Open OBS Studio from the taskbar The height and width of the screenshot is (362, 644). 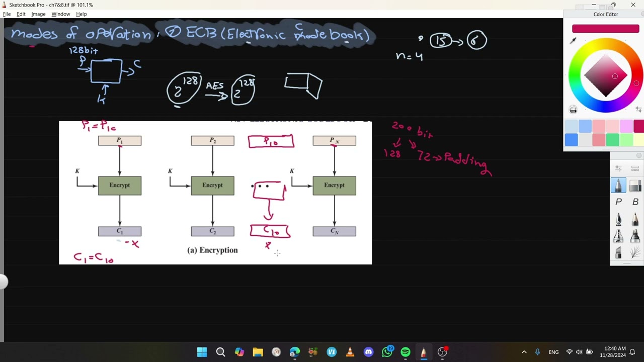tap(443, 352)
